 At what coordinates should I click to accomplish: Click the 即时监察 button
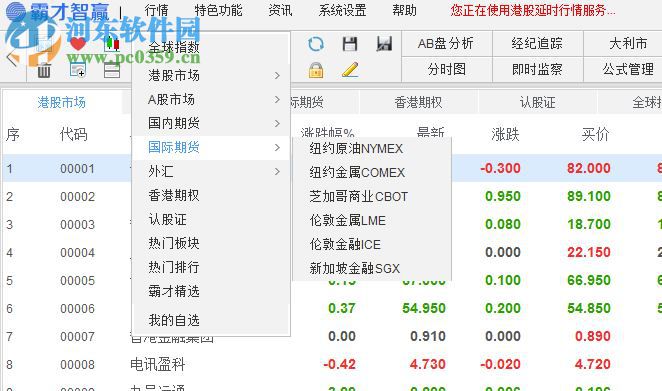537,69
